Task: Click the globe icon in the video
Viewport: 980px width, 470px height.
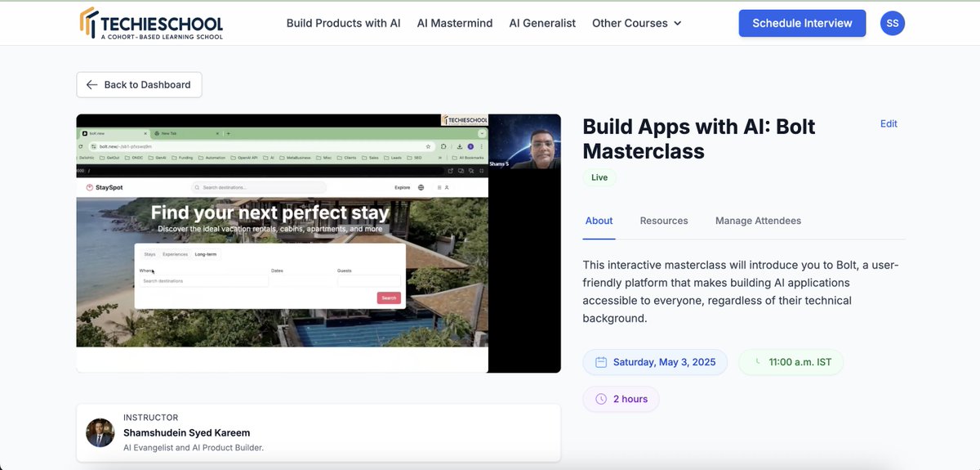Action: click(421, 187)
